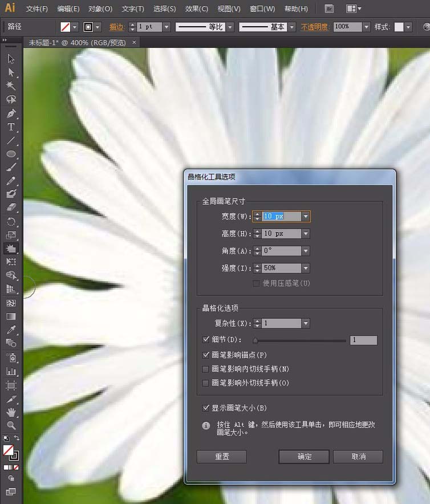Image resolution: width=430 pixels, height=504 pixels.
Task: Select the Symbol Sprayer tool
Action: click(11, 357)
